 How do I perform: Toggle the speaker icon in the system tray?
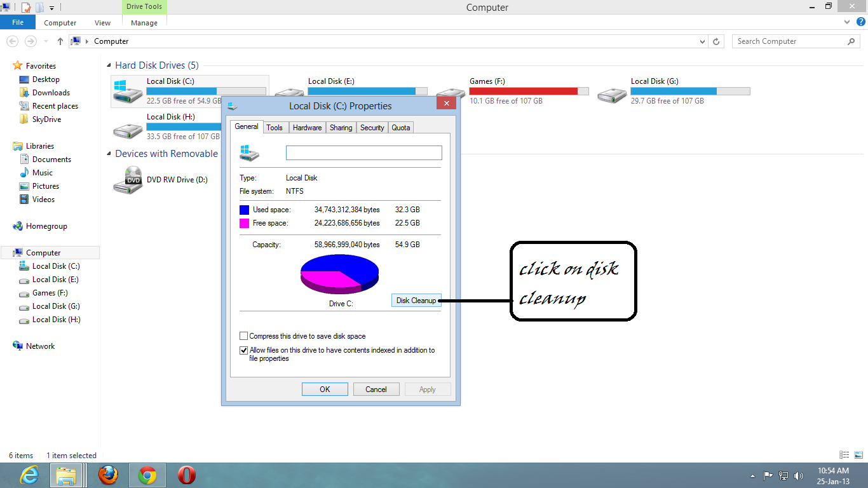pos(799,475)
